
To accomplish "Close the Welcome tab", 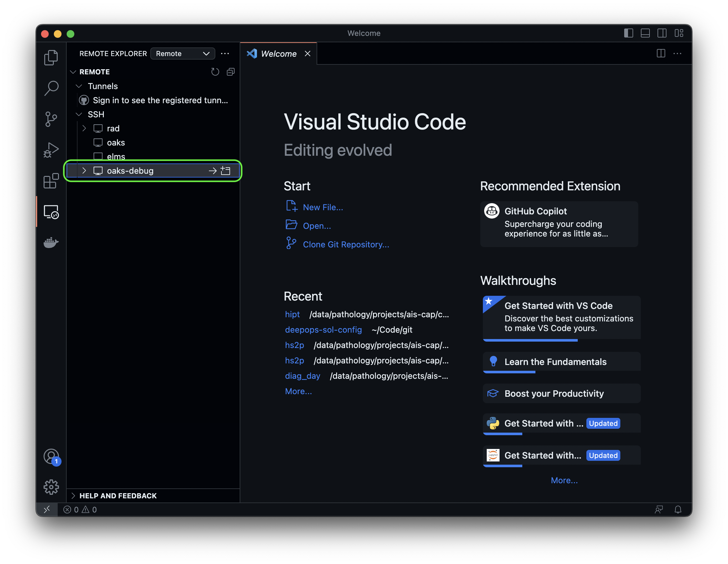I will 308,53.
